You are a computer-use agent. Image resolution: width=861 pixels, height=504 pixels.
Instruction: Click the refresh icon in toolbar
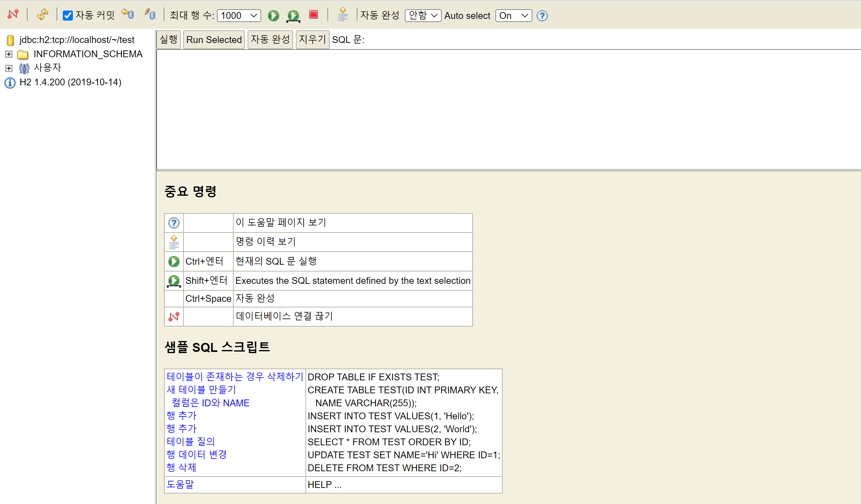click(42, 15)
